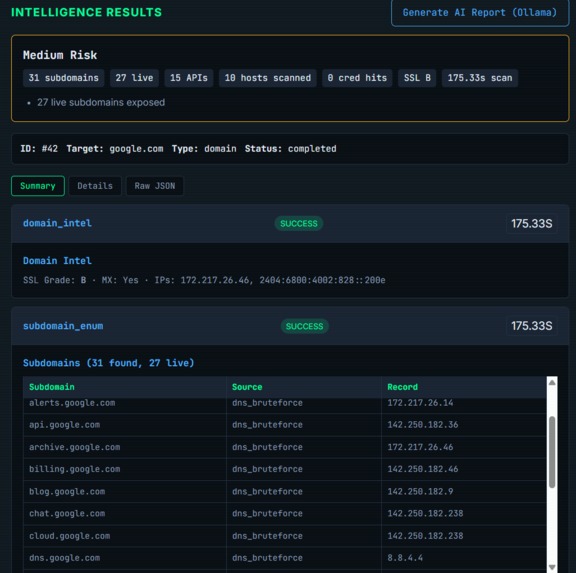Click record 142.250.182.46 for billing.google.com

(x=423, y=469)
